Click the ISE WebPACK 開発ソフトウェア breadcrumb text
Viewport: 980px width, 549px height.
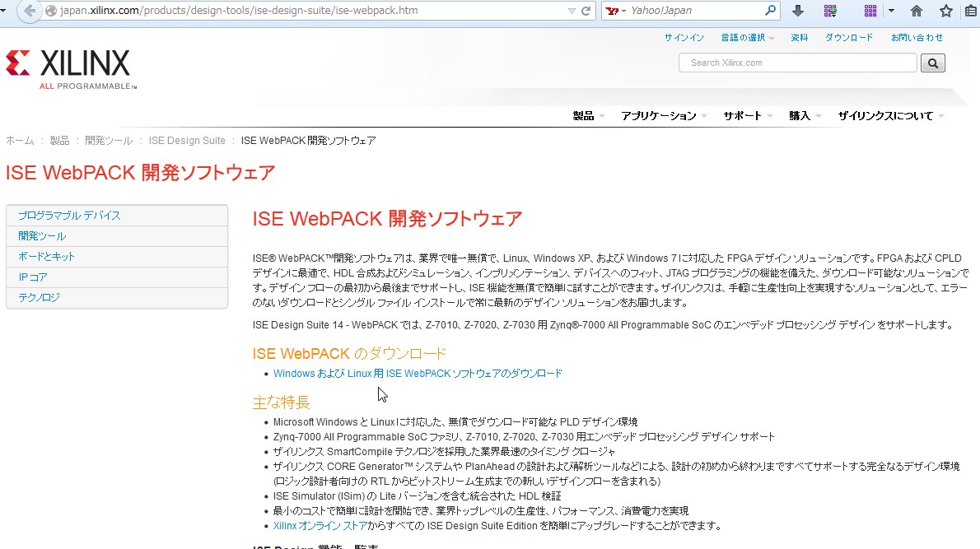[x=308, y=141]
